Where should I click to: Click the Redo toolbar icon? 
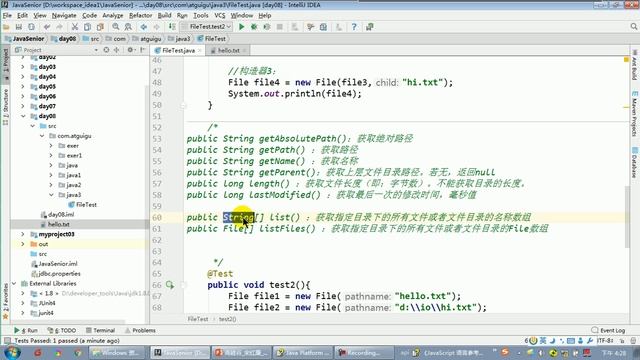click(x=60, y=27)
